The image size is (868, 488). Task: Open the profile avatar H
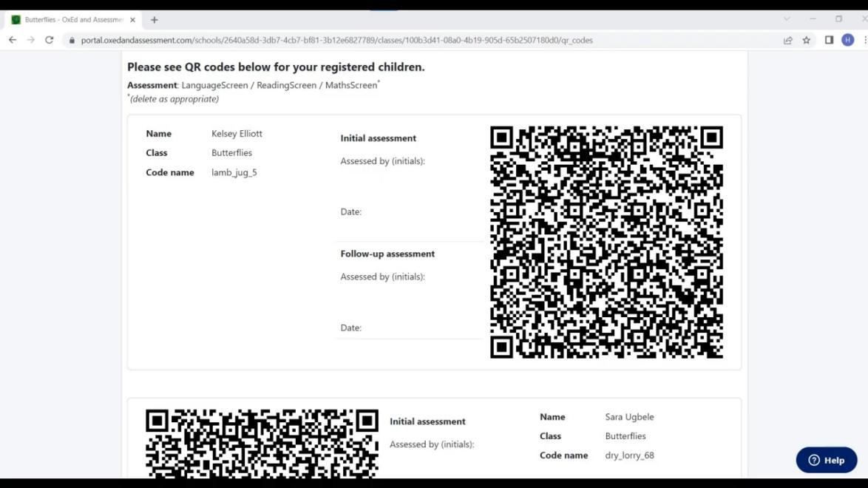click(x=848, y=40)
